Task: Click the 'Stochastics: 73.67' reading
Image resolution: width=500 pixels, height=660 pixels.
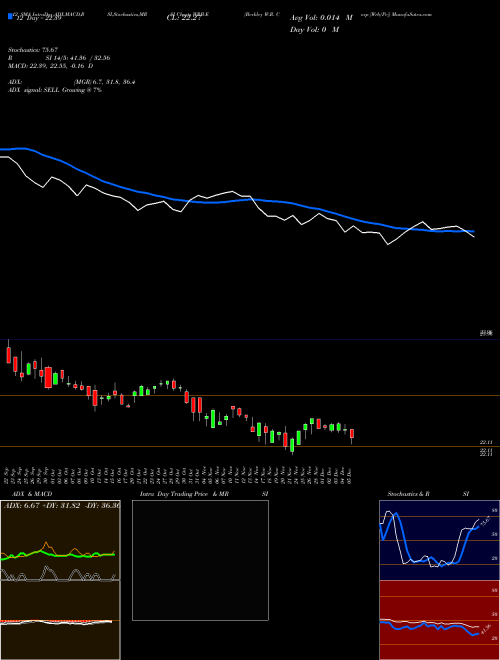Action: tap(33, 50)
